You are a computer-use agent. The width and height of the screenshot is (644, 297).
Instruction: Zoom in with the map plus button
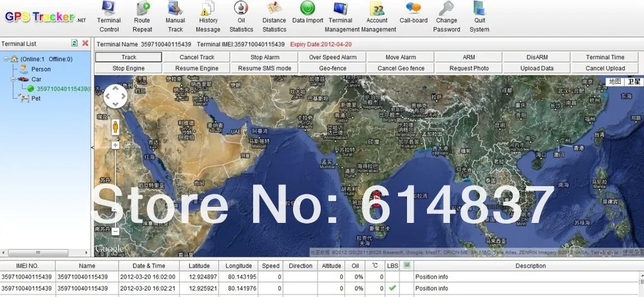pyautogui.click(x=115, y=146)
